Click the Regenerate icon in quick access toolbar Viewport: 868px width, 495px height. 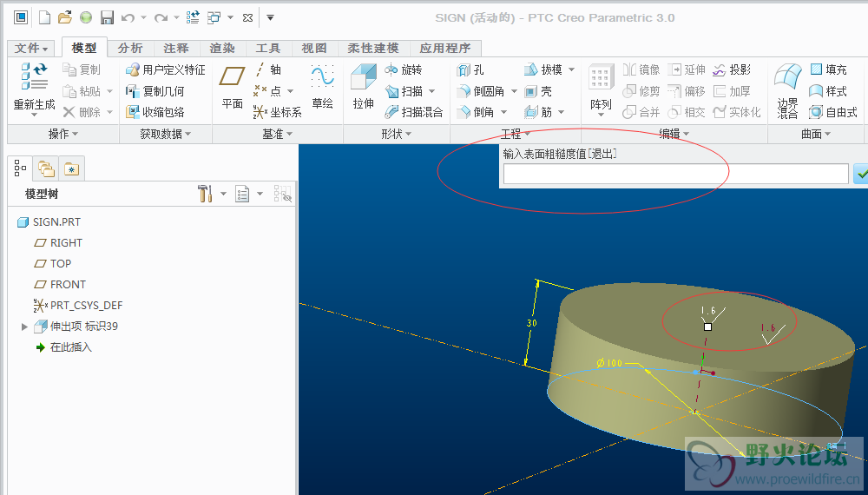click(193, 17)
